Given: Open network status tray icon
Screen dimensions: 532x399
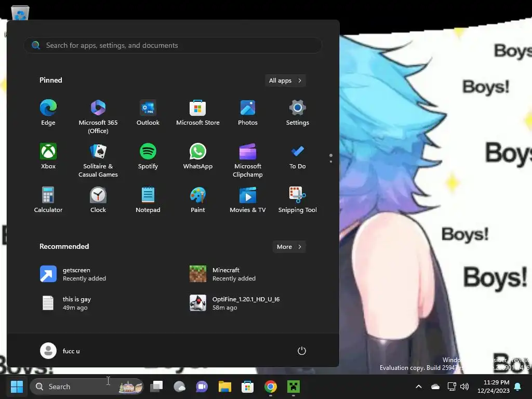Looking at the screenshot, I should (x=451, y=387).
